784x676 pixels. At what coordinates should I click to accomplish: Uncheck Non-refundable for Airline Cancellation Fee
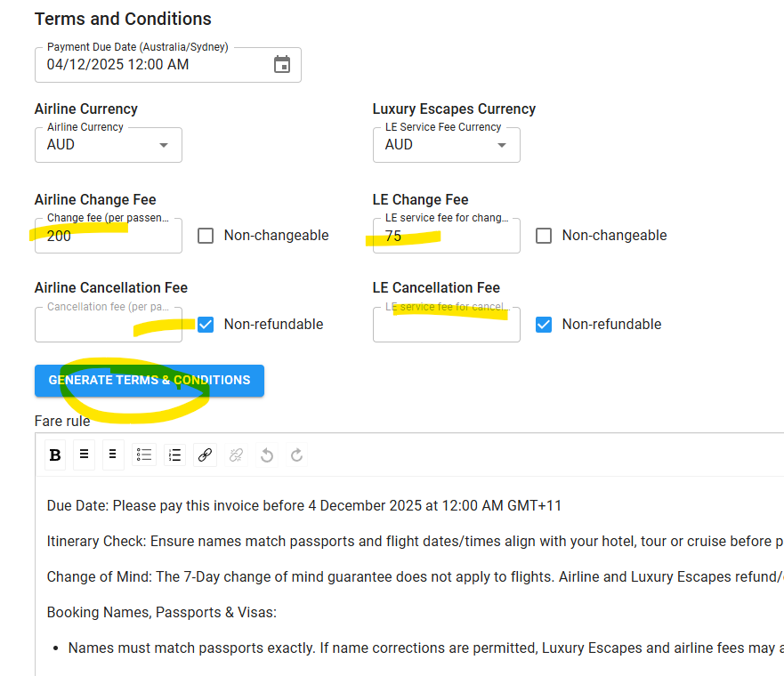tap(206, 325)
